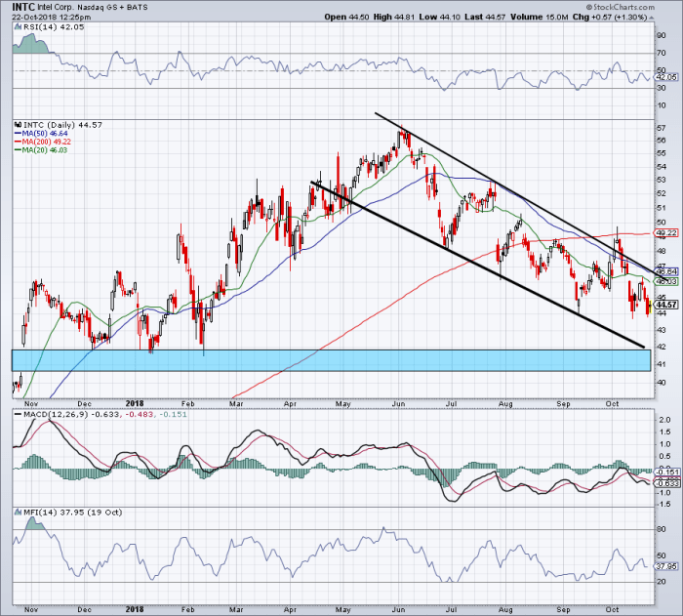Click the green 46.03 MA(20) price tag
The height and width of the screenshot is (616, 683).
[x=666, y=281]
